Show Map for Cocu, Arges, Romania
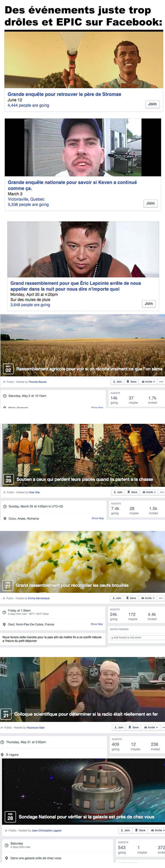The height and width of the screenshot is (868, 165). click(98, 518)
